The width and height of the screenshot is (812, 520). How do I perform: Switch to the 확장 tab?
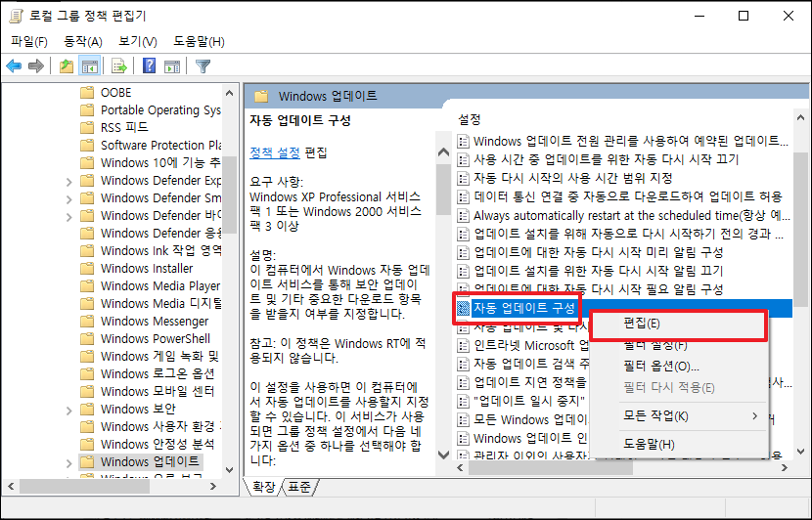tap(263, 487)
